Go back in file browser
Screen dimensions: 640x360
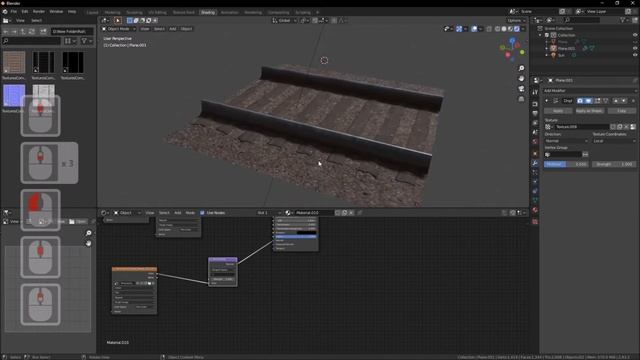[6, 31]
